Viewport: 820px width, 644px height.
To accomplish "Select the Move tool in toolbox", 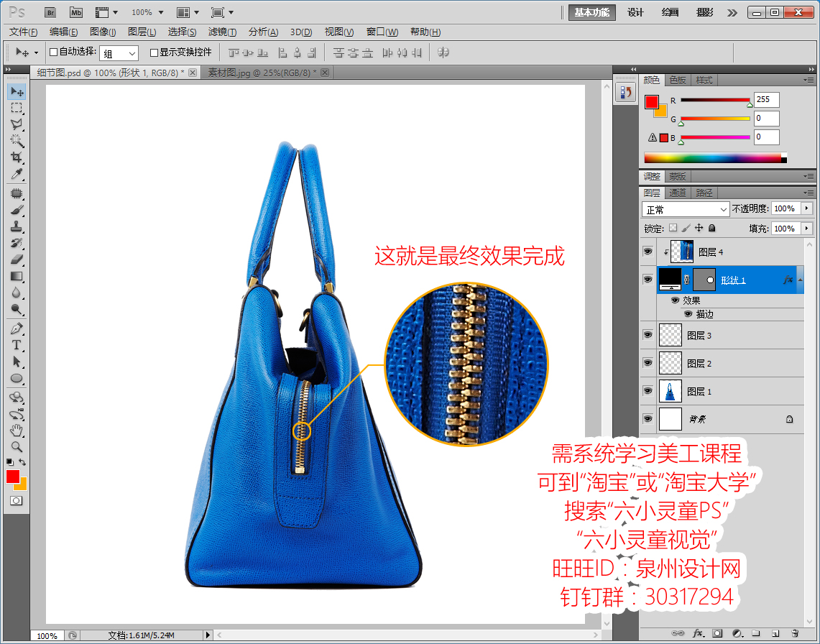I will tap(17, 91).
